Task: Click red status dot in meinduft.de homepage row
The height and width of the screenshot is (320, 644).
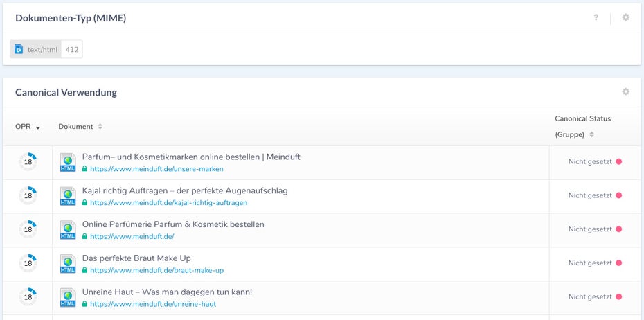Action: 618,229
